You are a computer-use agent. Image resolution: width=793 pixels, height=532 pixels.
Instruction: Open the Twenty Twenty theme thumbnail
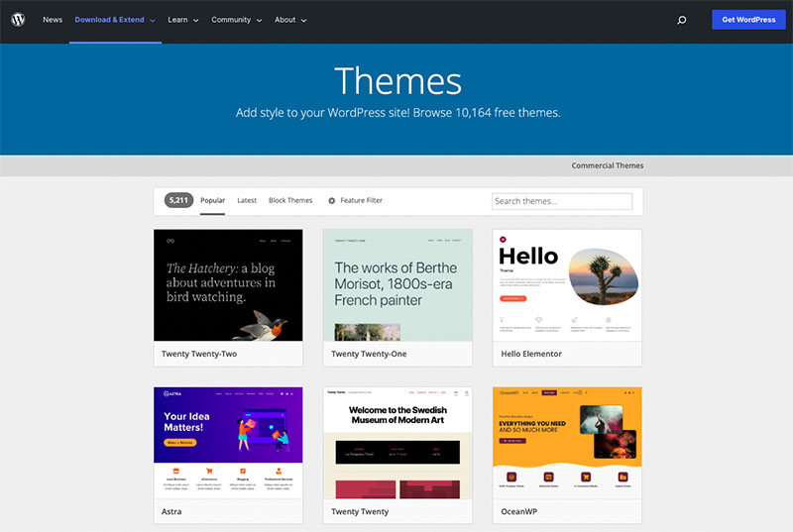(x=397, y=443)
